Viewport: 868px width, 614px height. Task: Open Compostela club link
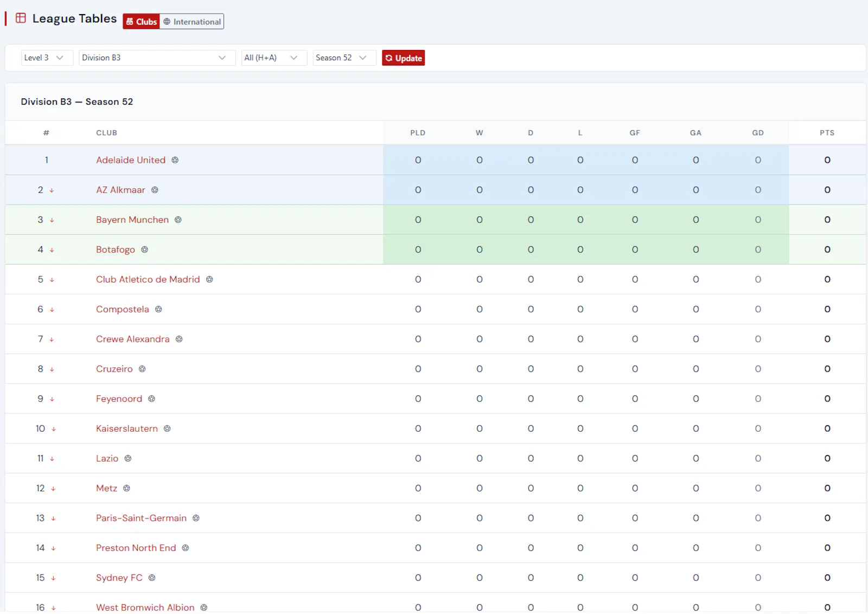123,309
